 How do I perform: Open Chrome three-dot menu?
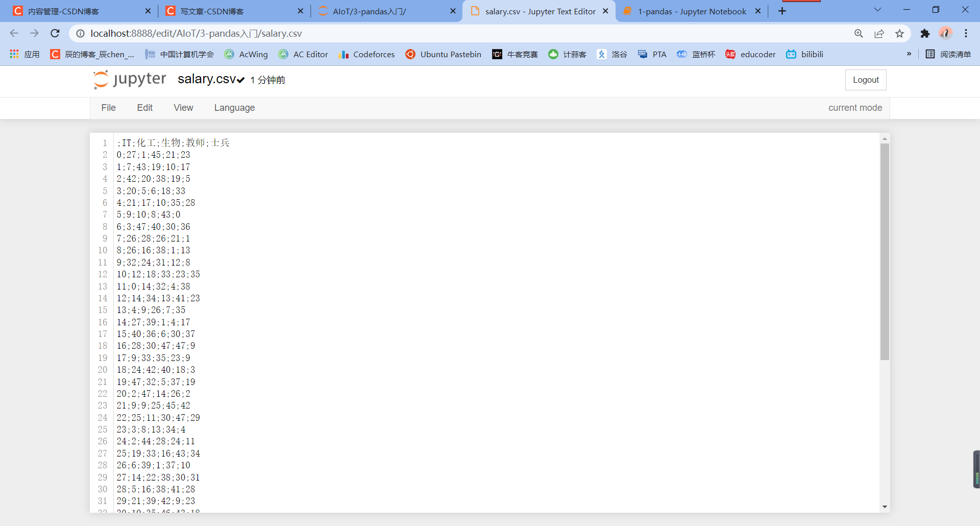click(966, 33)
